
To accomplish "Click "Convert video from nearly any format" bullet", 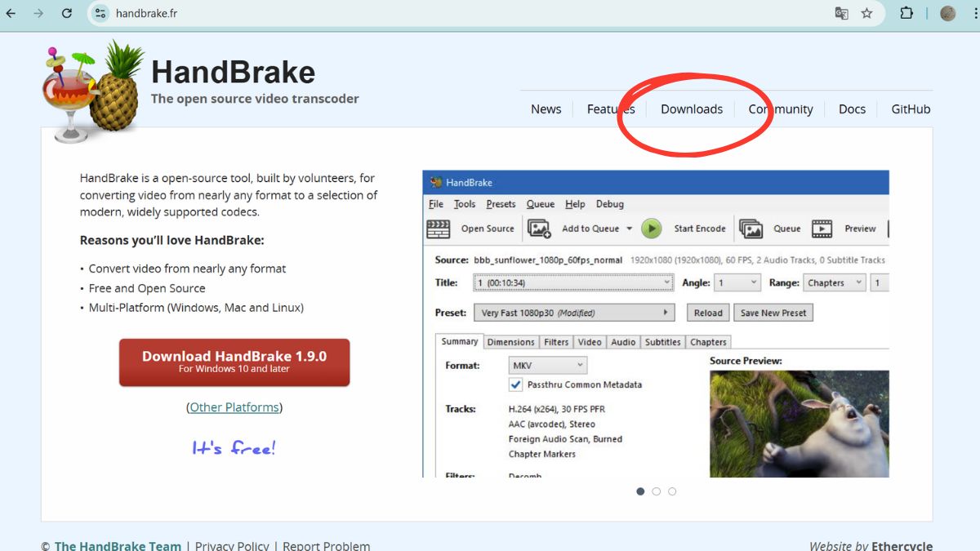I will pos(187,269).
